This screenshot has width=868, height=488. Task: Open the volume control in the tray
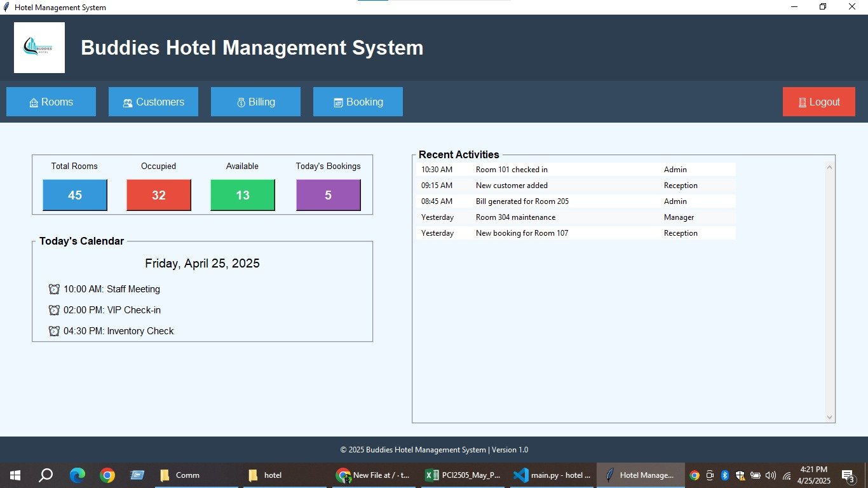pos(771,475)
